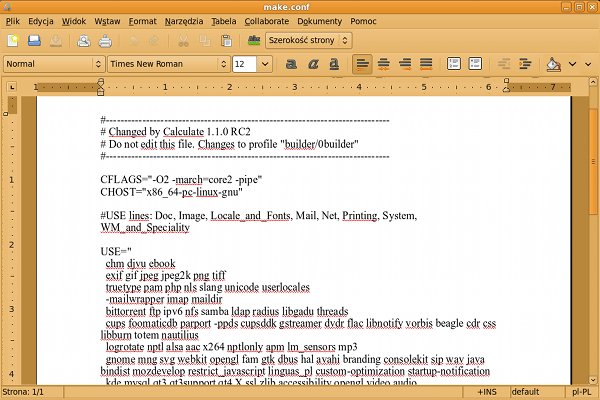Screen dimensions: 600x400
Task: Click the line starting with chm djvu
Action: [140, 263]
